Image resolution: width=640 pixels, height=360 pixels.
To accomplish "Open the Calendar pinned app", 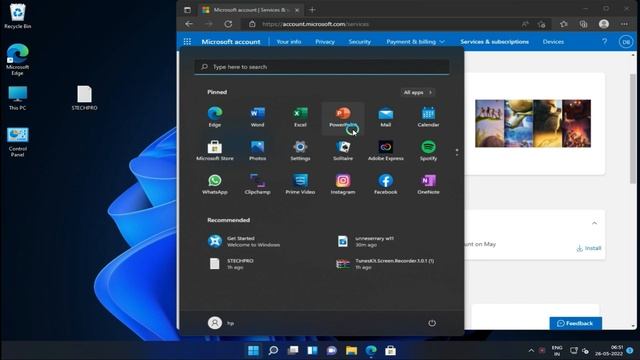I will 428,117.
